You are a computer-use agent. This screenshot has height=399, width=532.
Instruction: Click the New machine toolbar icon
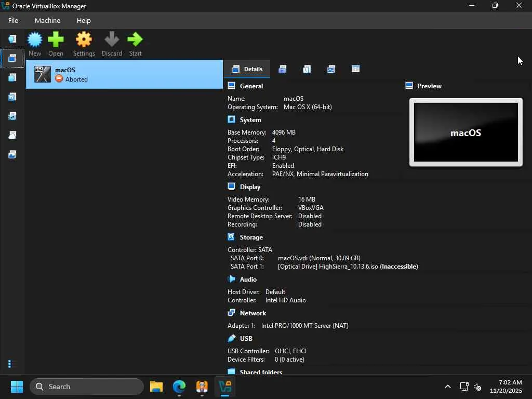(x=35, y=39)
